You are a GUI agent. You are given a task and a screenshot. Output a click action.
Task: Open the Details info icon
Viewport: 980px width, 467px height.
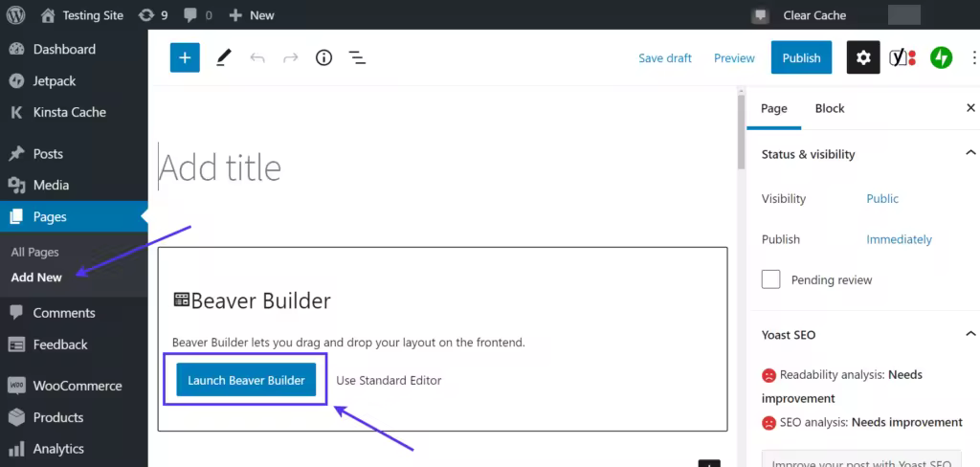(323, 58)
